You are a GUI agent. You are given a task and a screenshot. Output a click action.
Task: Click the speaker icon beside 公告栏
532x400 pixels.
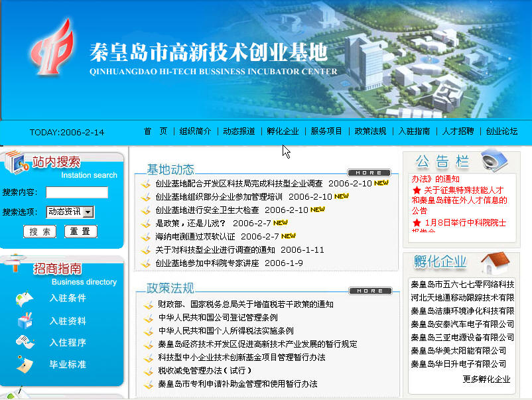(494, 161)
